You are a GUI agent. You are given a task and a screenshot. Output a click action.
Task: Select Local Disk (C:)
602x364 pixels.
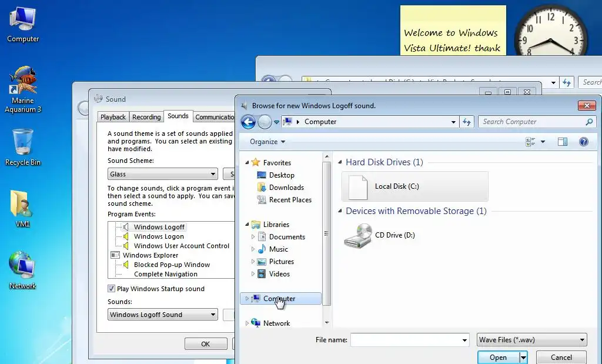coord(414,186)
